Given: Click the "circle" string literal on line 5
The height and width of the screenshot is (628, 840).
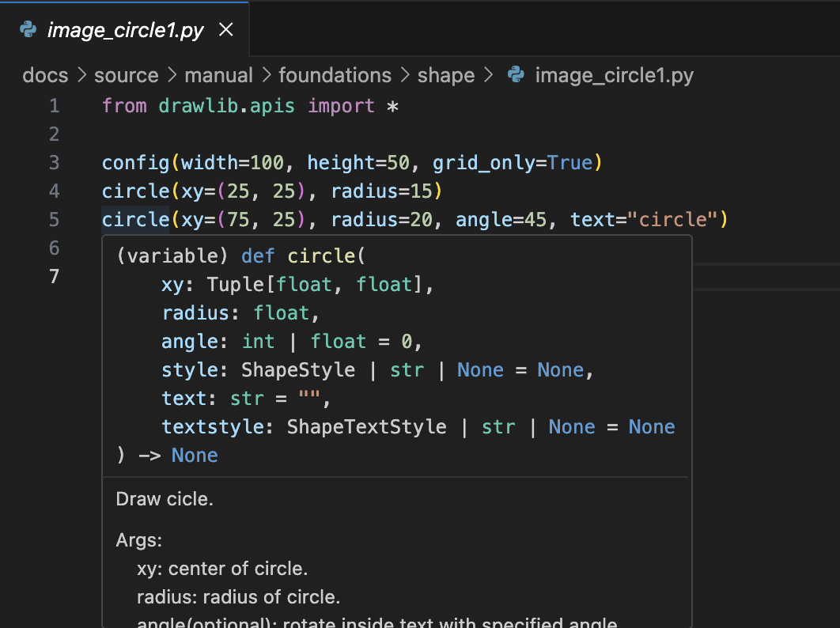Looking at the screenshot, I should 672,220.
